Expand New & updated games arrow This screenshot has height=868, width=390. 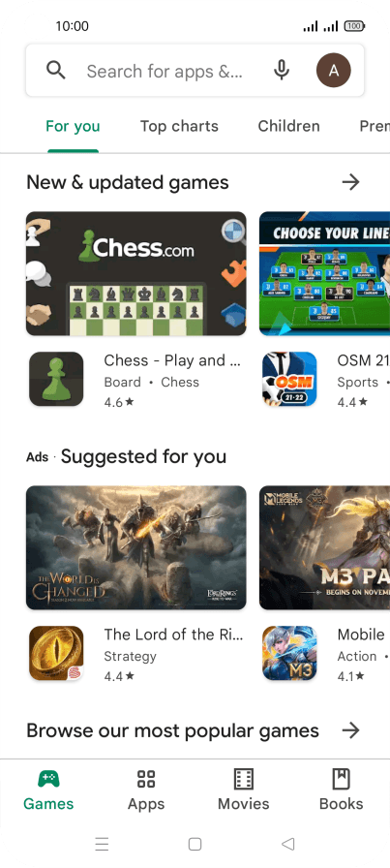[350, 182]
